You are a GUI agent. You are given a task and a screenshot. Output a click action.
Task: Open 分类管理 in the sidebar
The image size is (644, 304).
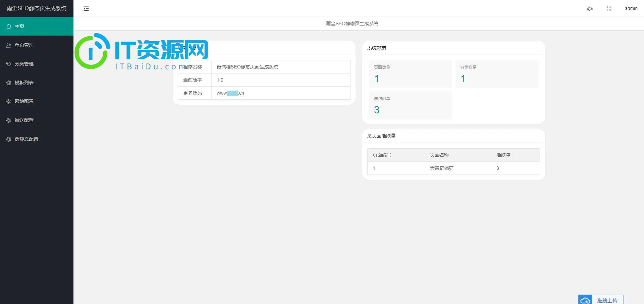point(37,64)
